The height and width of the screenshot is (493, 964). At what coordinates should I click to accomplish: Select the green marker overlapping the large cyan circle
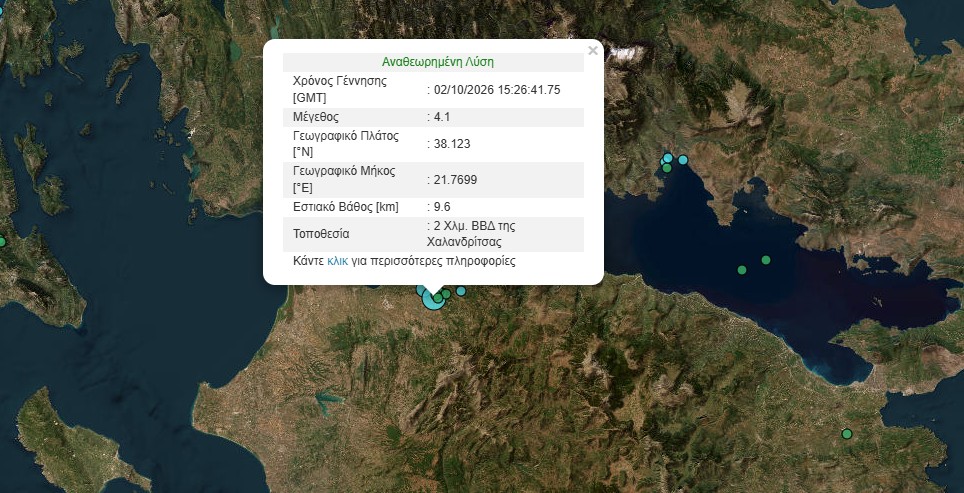pyautogui.click(x=438, y=299)
